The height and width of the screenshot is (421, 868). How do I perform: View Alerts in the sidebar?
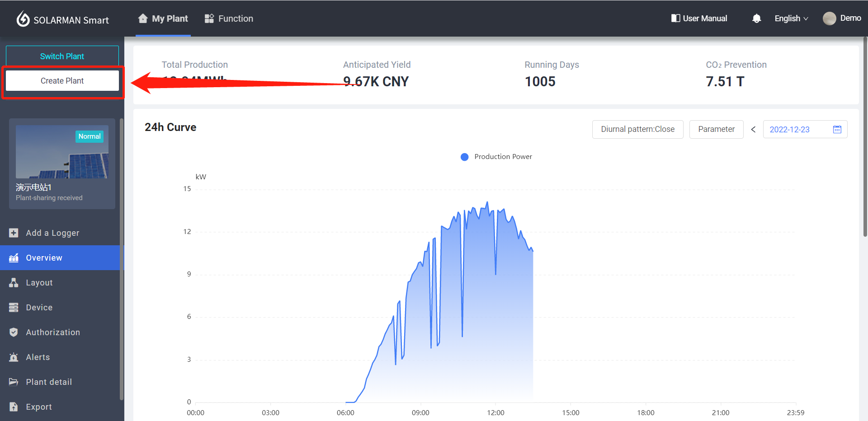point(38,357)
